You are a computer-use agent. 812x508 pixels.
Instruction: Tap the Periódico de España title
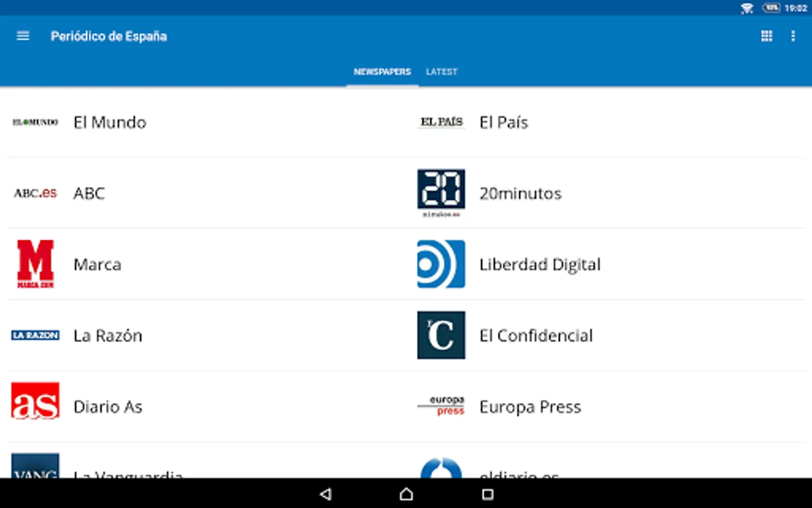pos(109,36)
